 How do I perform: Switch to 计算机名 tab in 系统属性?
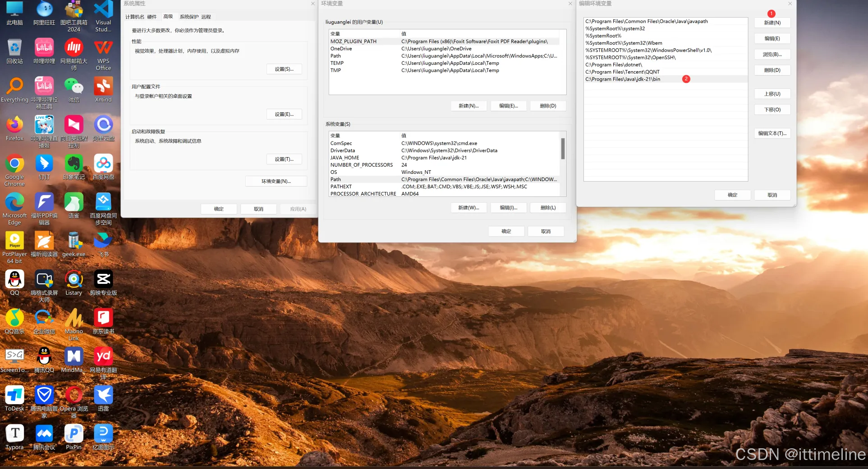click(x=135, y=17)
